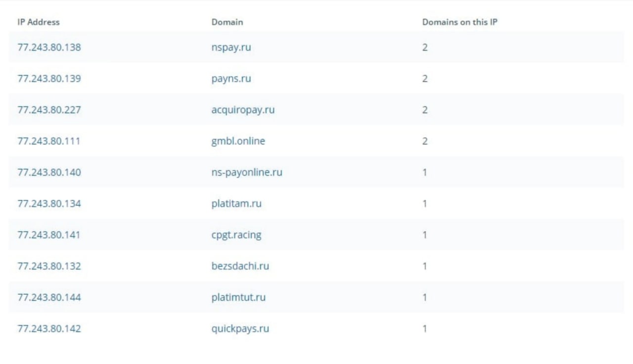The image size is (633, 364).
Task: Select domain count in platimtut.ru row
Action: 425,297
